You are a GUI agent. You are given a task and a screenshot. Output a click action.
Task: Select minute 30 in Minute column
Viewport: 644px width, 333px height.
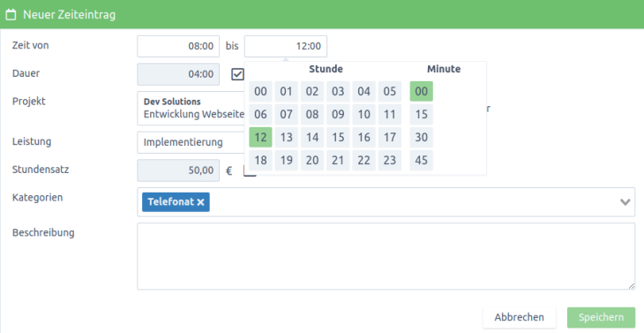[422, 137]
